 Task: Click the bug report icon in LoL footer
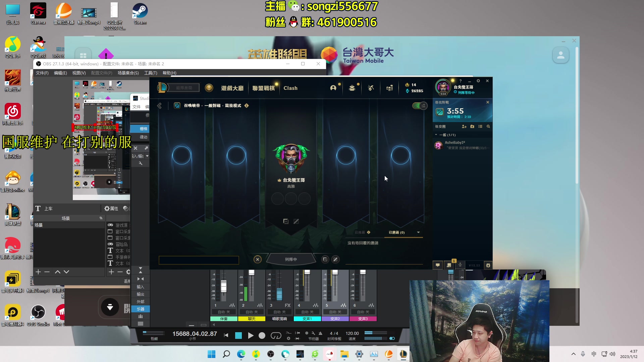(488, 265)
